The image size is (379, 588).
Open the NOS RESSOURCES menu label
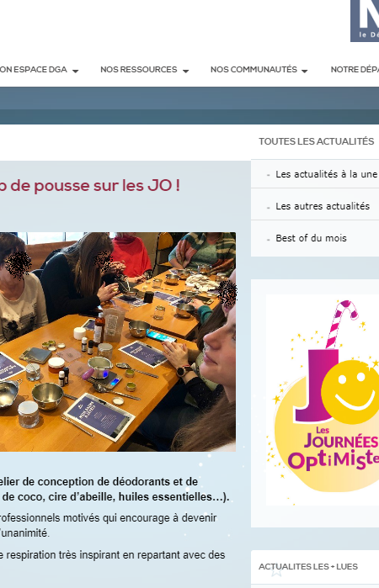click(x=139, y=70)
